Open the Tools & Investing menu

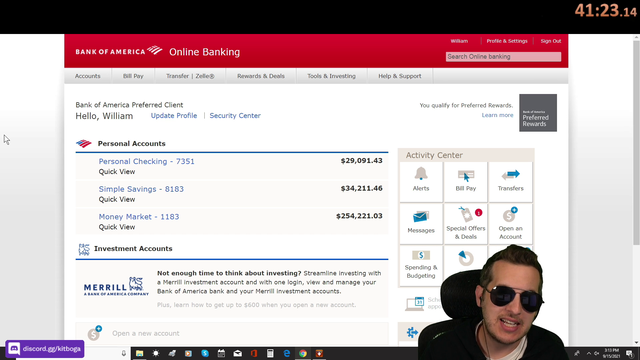coord(331,76)
